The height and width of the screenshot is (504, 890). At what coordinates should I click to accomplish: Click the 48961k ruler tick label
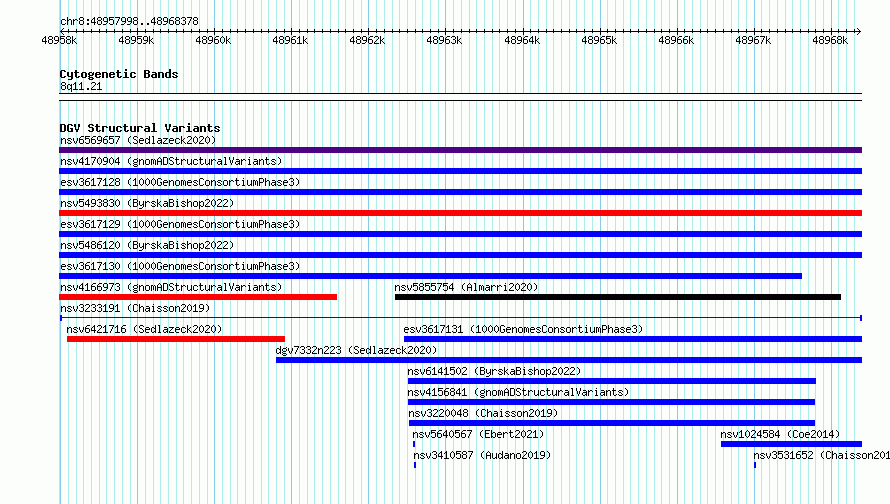(290, 40)
